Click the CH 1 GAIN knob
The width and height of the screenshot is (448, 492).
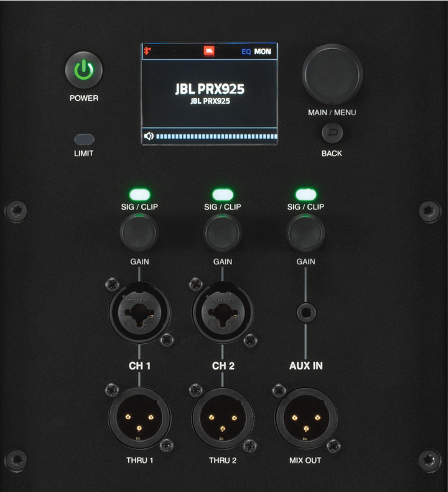139,233
